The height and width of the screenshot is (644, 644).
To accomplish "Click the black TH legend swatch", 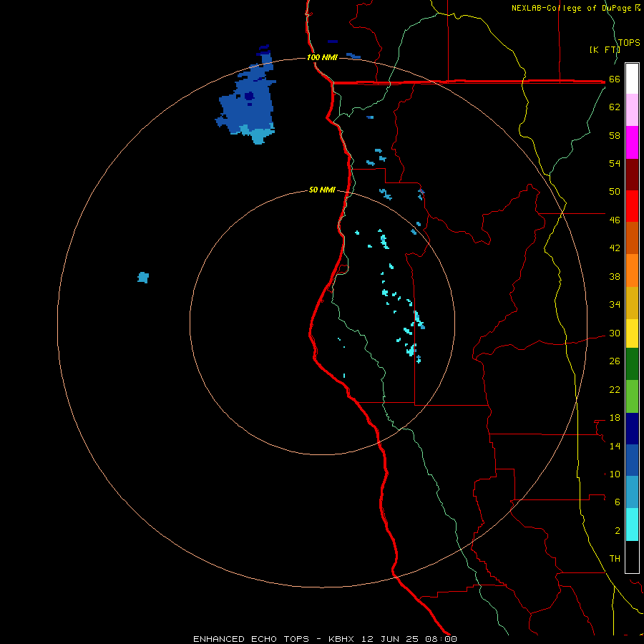I will click(x=632, y=557).
